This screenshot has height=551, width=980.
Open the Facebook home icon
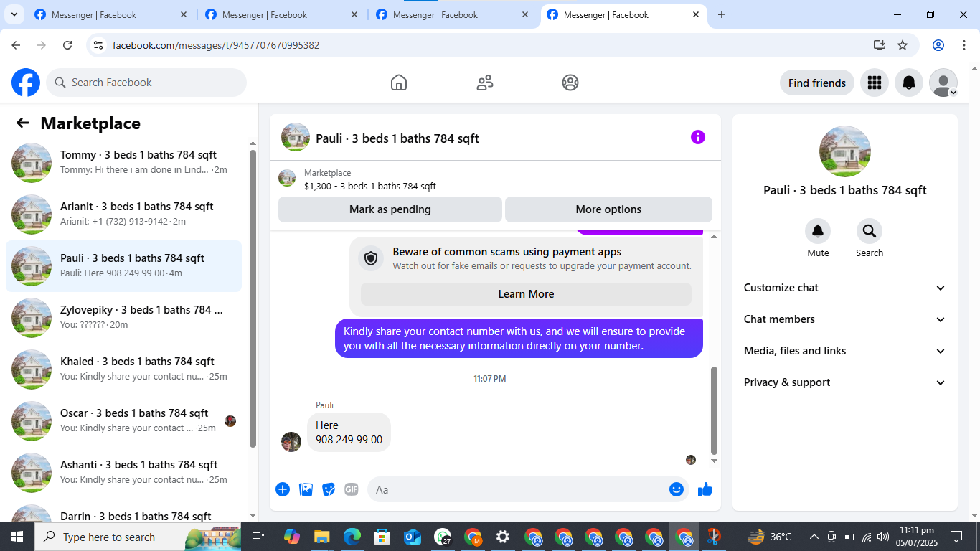(x=399, y=83)
